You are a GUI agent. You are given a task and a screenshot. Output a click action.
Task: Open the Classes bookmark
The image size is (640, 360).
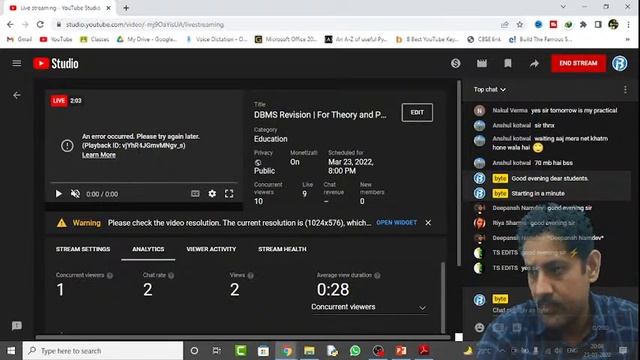pyautogui.click(x=95, y=39)
